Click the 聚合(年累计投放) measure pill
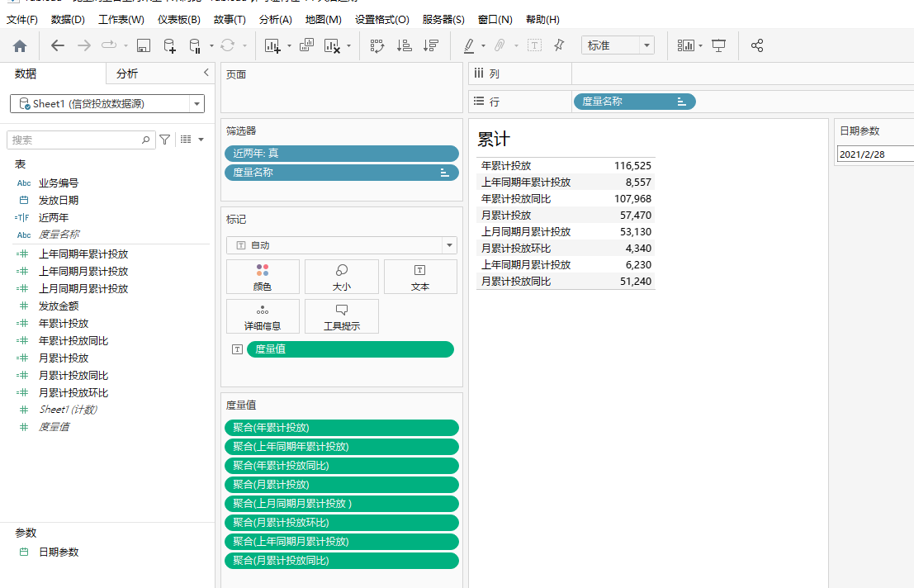The image size is (914, 588). point(341,428)
